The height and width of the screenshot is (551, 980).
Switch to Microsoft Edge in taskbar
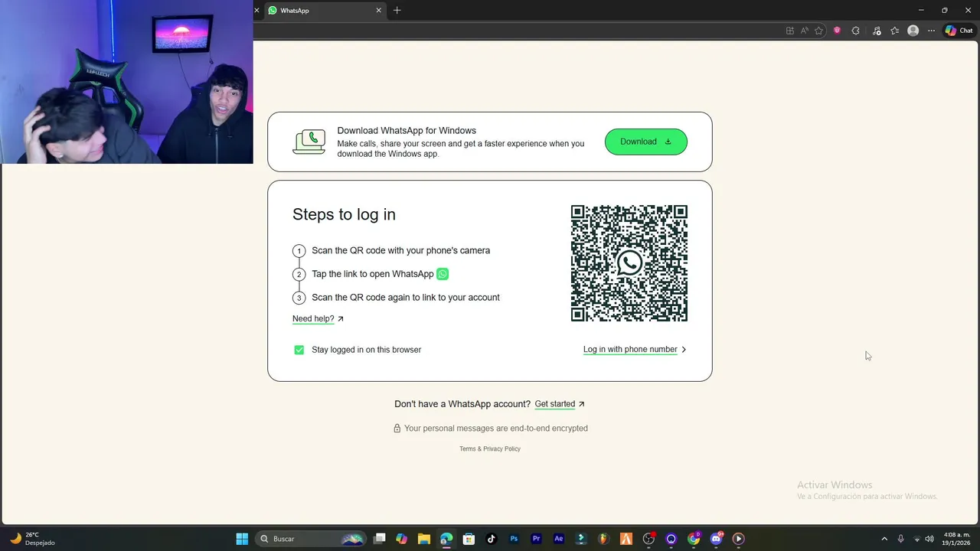(446, 539)
